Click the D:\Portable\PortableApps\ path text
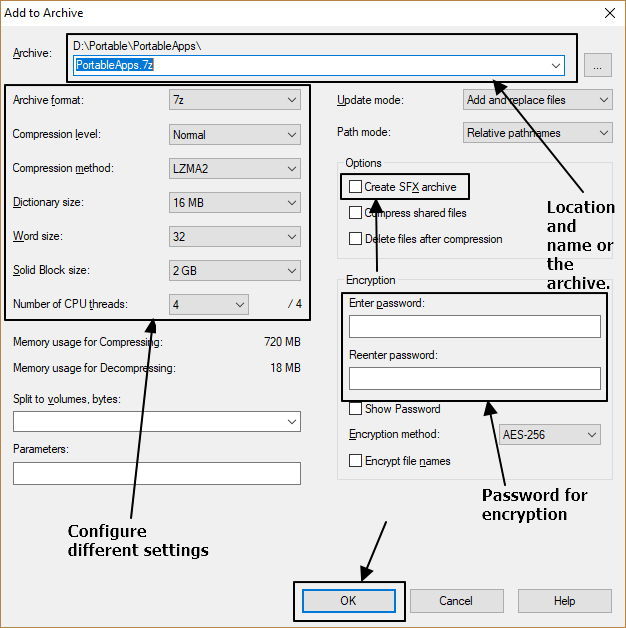 point(137,46)
